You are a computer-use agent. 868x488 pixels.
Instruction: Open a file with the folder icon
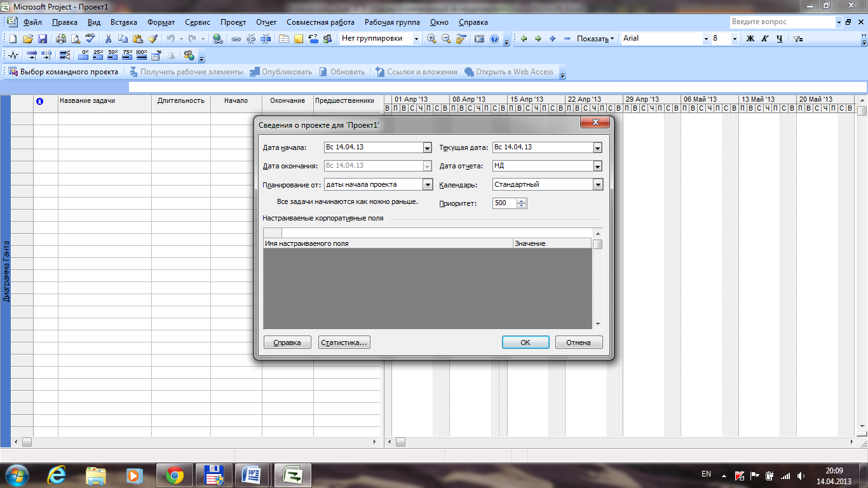click(x=28, y=39)
